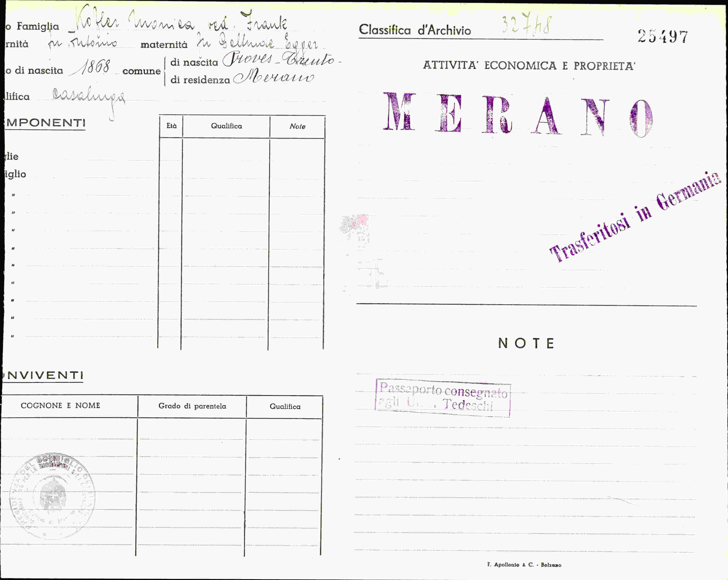Click the "Grado di parentela" column header
Viewport: 728px width, 580px height.
pos(192,406)
